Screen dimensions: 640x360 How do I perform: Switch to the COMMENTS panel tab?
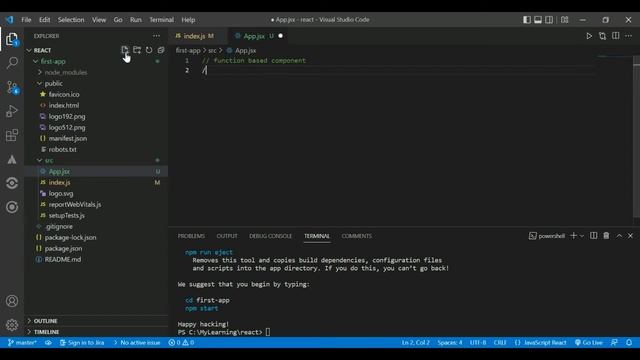pyautogui.click(x=357, y=236)
